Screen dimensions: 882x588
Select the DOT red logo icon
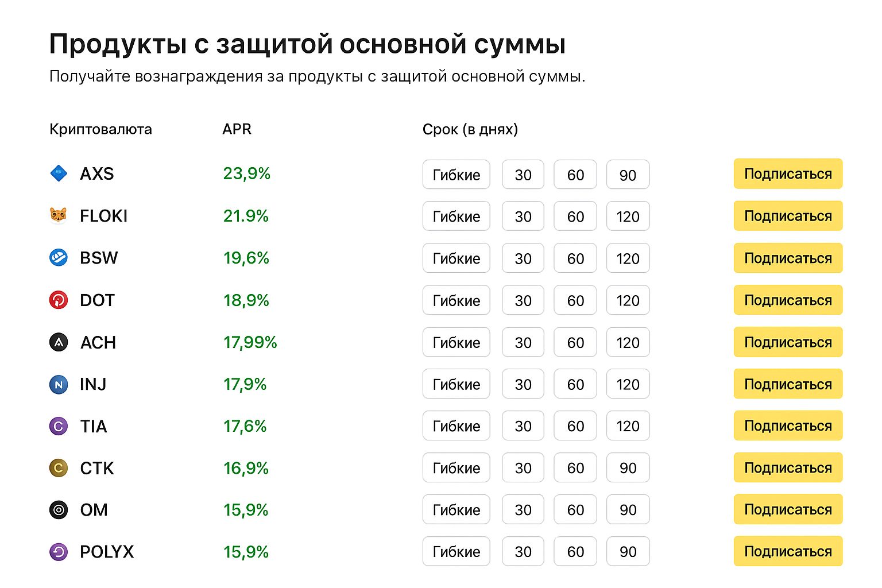pyautogui.click(x=59, y=300)
